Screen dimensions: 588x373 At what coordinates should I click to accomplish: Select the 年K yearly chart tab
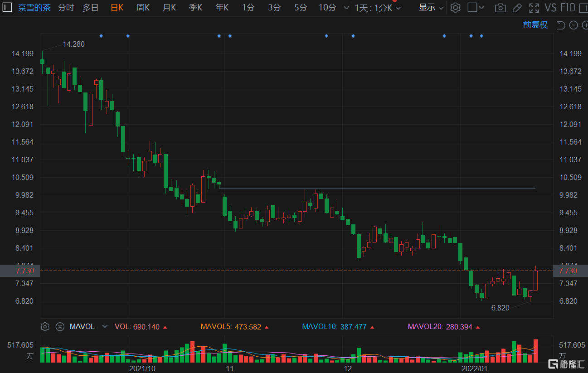click(222, 8)
